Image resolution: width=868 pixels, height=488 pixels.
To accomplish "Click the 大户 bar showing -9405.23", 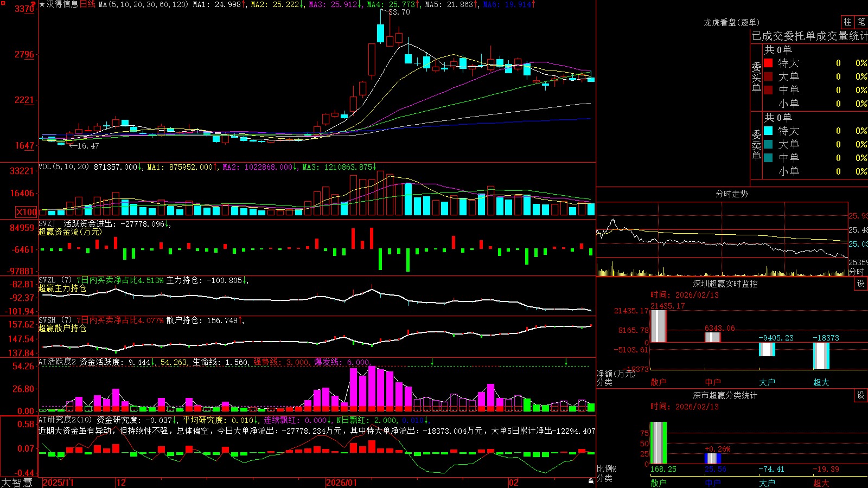I will [x=767, y=349].
